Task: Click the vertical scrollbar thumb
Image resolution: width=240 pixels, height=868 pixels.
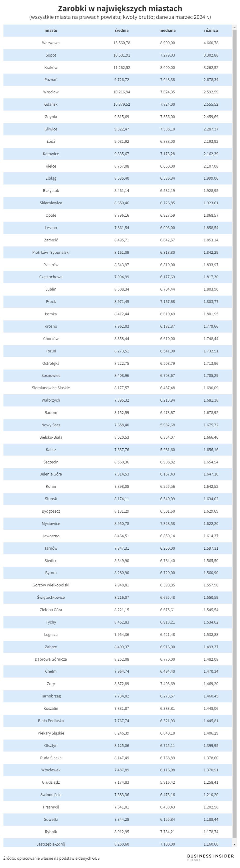Action: 234,433
